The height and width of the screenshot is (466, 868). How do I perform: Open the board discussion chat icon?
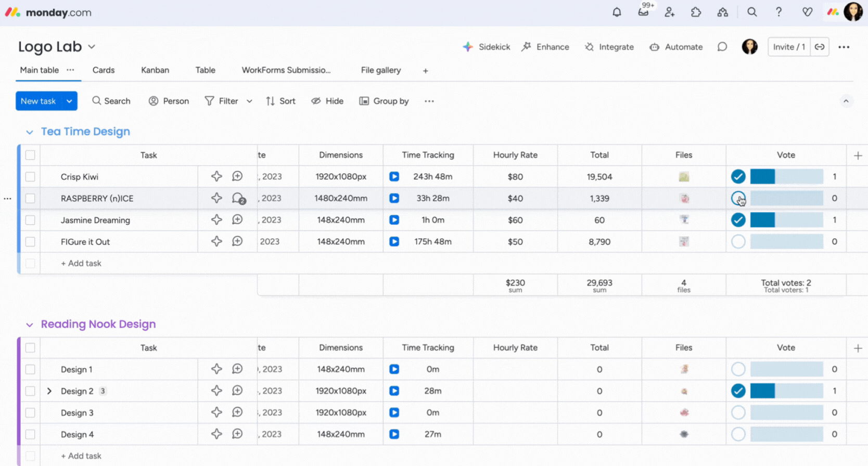point(722,47)
